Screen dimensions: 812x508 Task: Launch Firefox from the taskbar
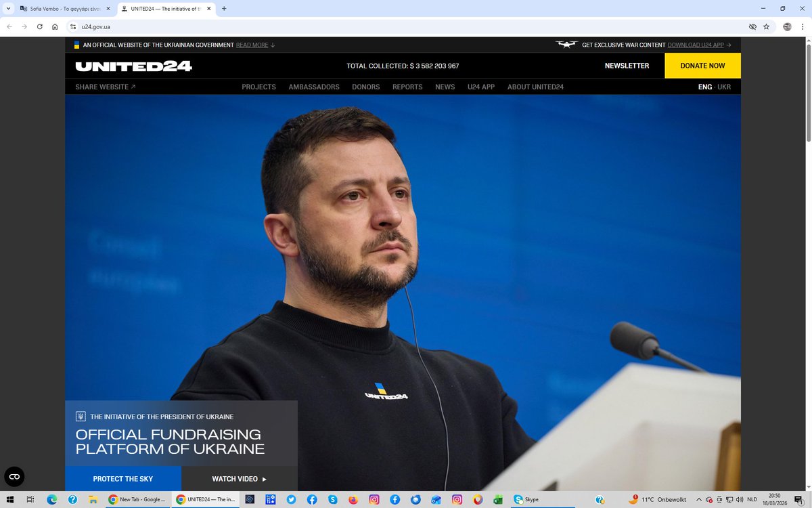pos(353,499)
